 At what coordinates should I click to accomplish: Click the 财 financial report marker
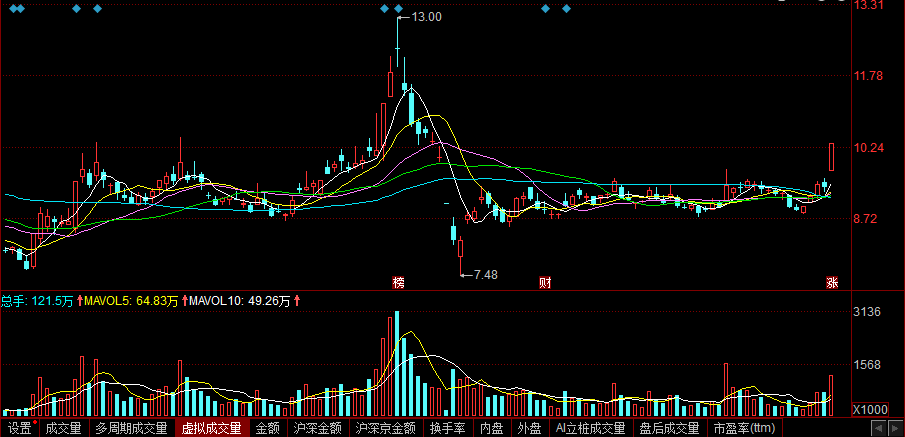[545, 282]
